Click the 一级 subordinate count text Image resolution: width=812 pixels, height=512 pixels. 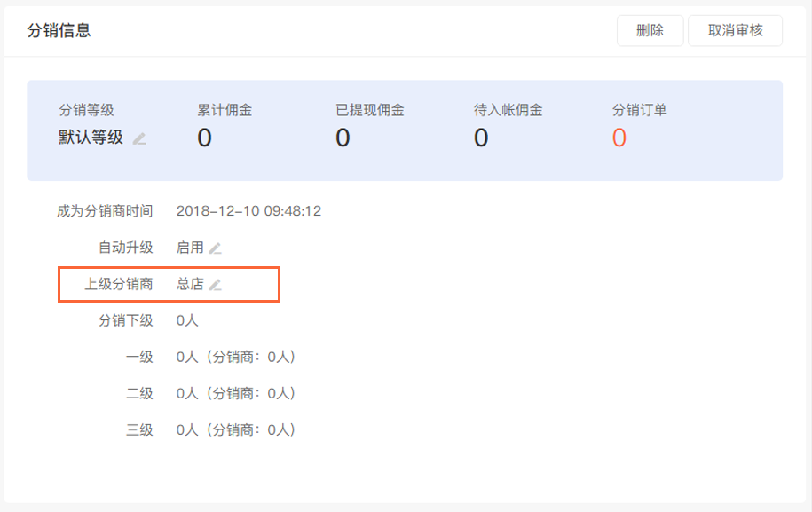(235, 357)
